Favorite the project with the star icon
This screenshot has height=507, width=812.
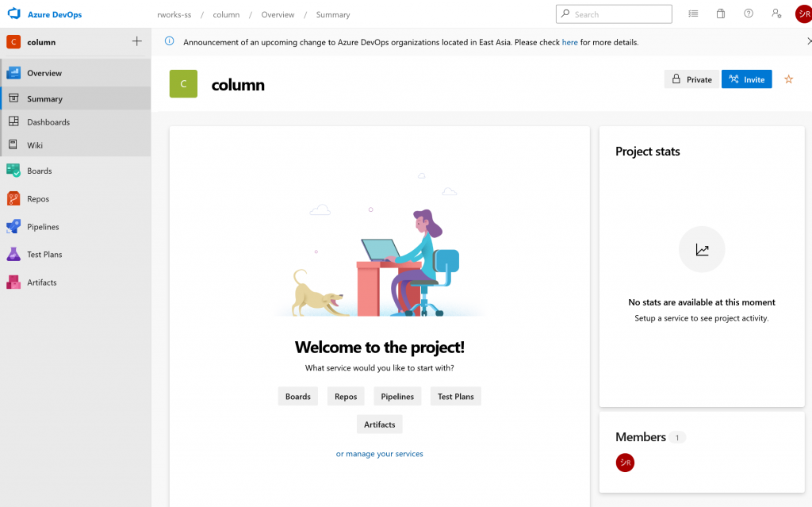pyautogui.click(x=788, y=79)
